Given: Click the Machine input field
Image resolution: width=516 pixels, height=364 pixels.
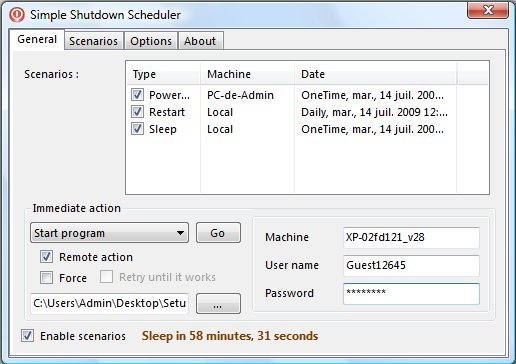Looking at the screenshot, I should 411,237.
